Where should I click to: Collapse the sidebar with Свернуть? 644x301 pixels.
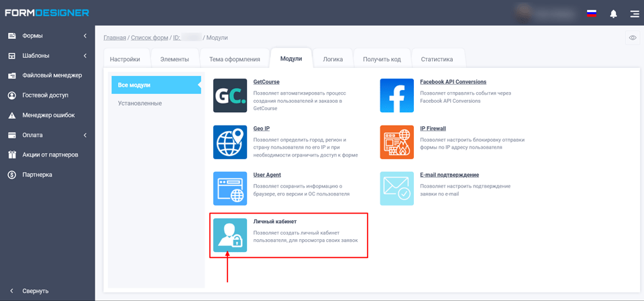[35, 291]
